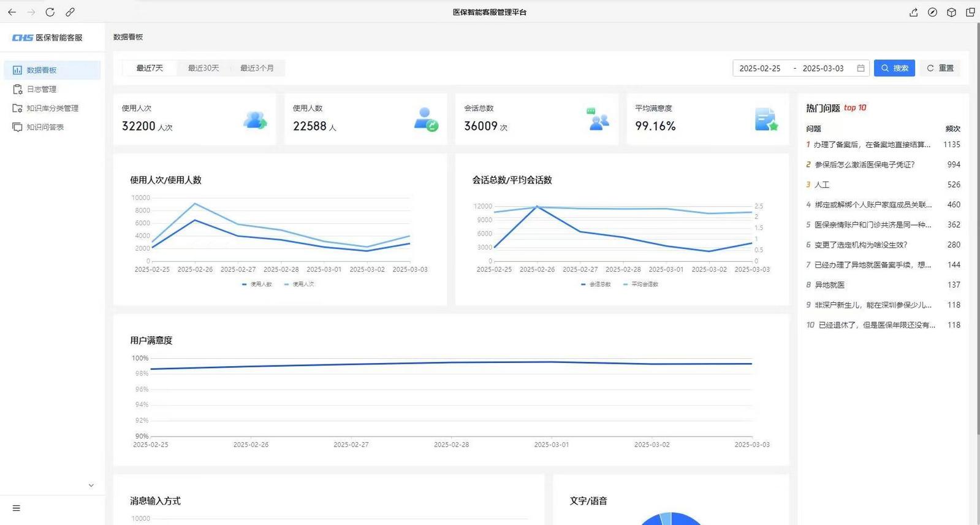Click hot question 办理了备案后，在备案地直接结算

[x=872, y=145]
